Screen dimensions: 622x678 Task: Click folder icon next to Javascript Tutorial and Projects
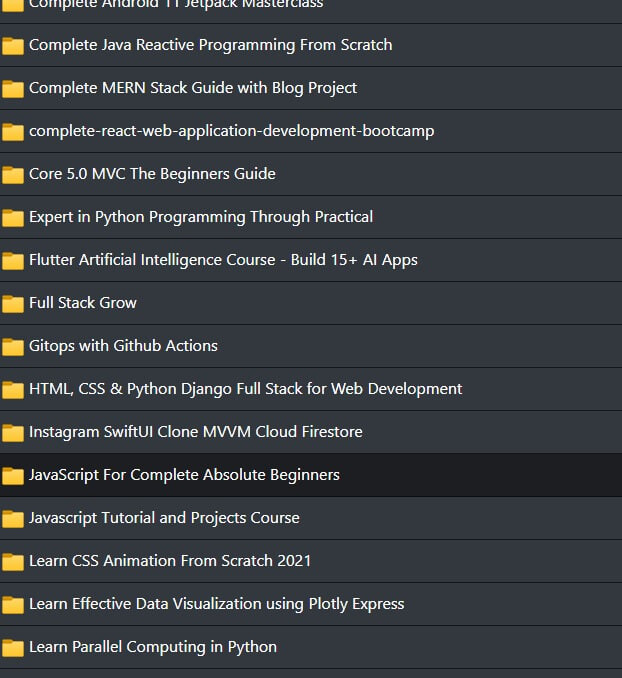[13, 518]
